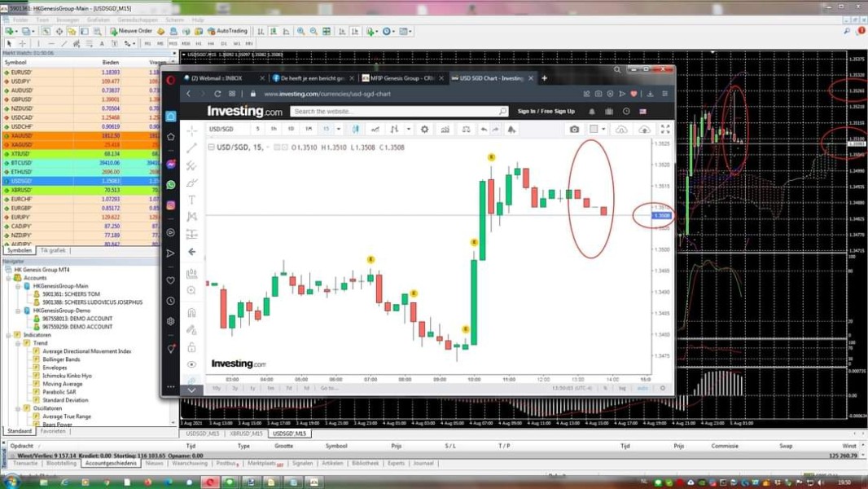Image resolution: width=868 pixels, height=489 pixels.
Task: Click the zoom in magnifier in the MT4 toolbar
Action: (300, 32)
